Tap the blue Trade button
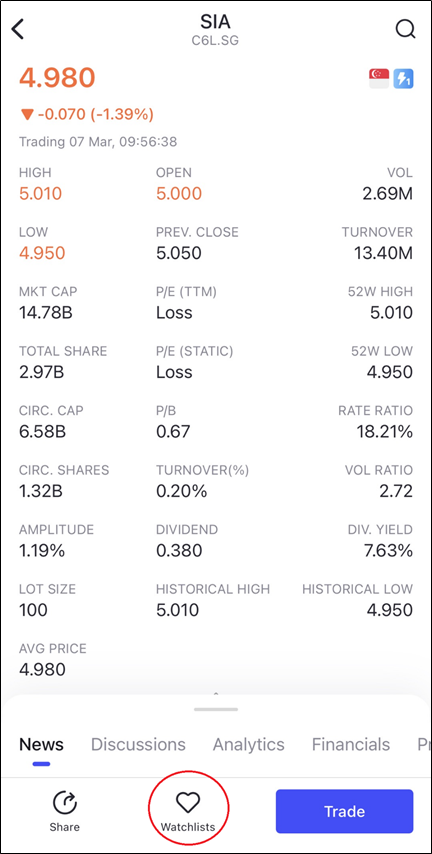Image resolution: width=432 pixels, height=854 pixels. click(344, 812)
